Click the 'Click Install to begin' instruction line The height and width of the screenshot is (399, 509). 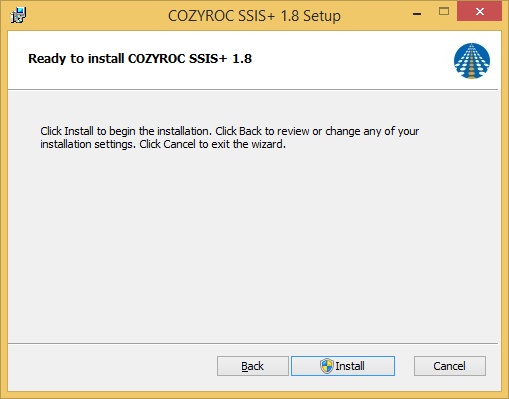click(229, 131)
